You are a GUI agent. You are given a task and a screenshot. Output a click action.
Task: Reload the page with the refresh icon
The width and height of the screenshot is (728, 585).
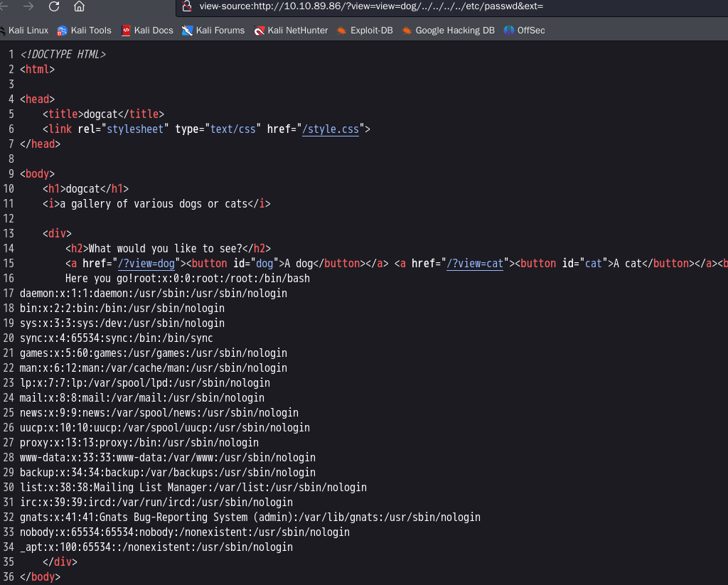point(54,6)
